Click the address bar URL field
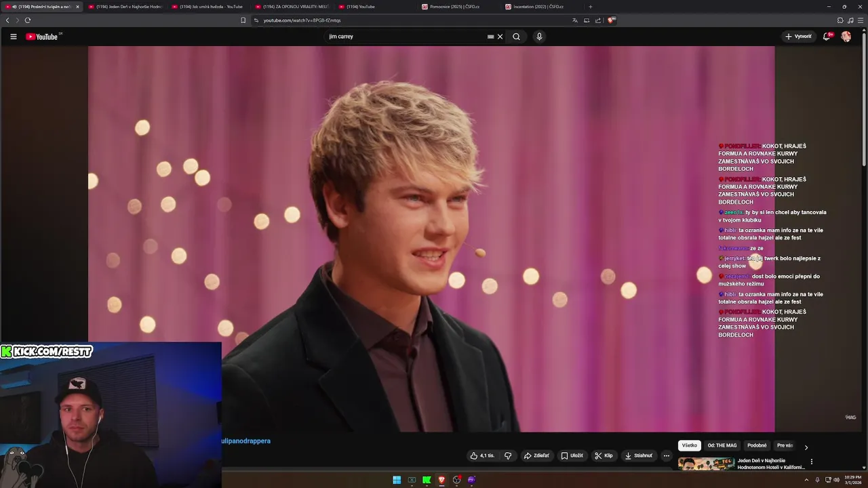 click(414, 20)
